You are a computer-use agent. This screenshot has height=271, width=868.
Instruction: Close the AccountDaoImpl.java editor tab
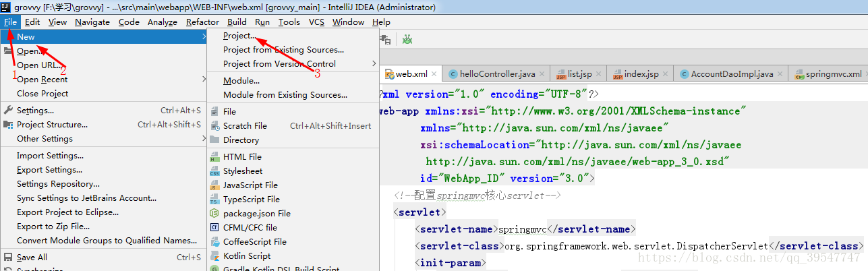pos(780,74)
